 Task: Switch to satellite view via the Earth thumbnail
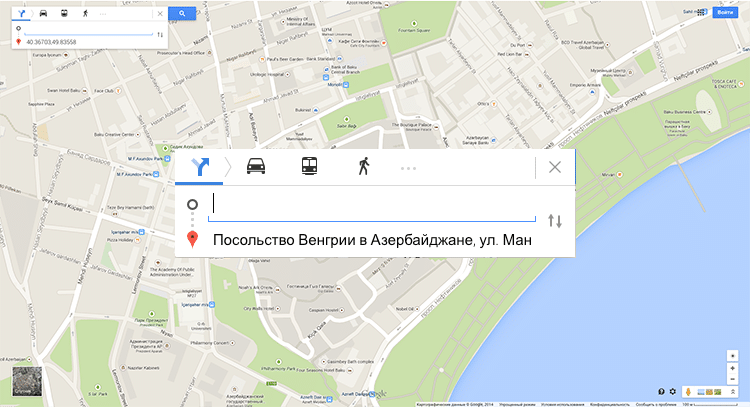[x=27, y=381]
